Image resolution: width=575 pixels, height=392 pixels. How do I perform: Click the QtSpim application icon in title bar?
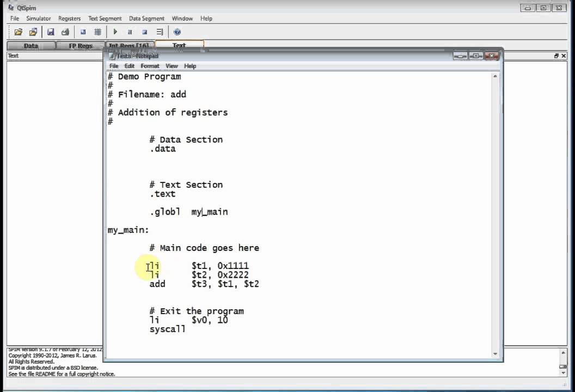(x=11, y=7)
